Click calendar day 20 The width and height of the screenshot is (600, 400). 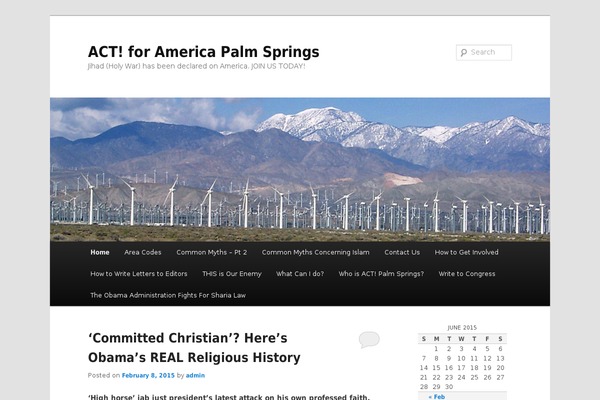500,368
